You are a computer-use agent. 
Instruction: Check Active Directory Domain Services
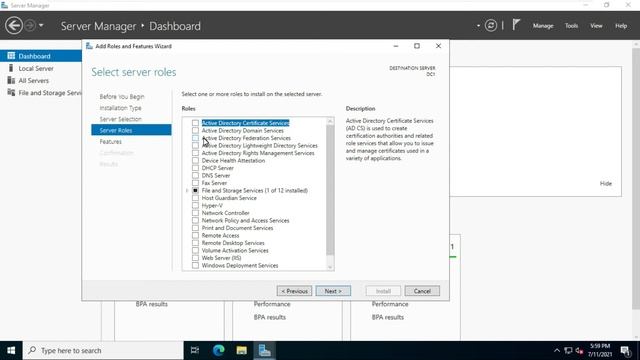195,131
